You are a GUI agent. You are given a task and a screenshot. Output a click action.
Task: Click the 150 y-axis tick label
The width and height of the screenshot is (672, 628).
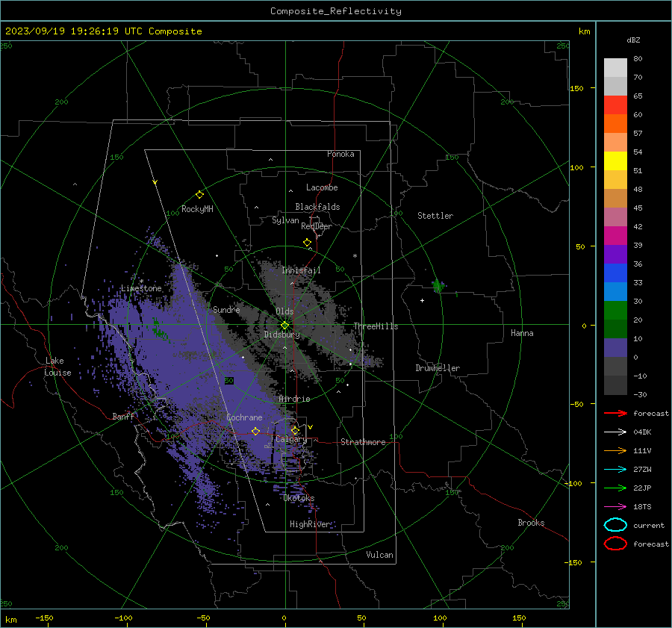click(576, 88)
